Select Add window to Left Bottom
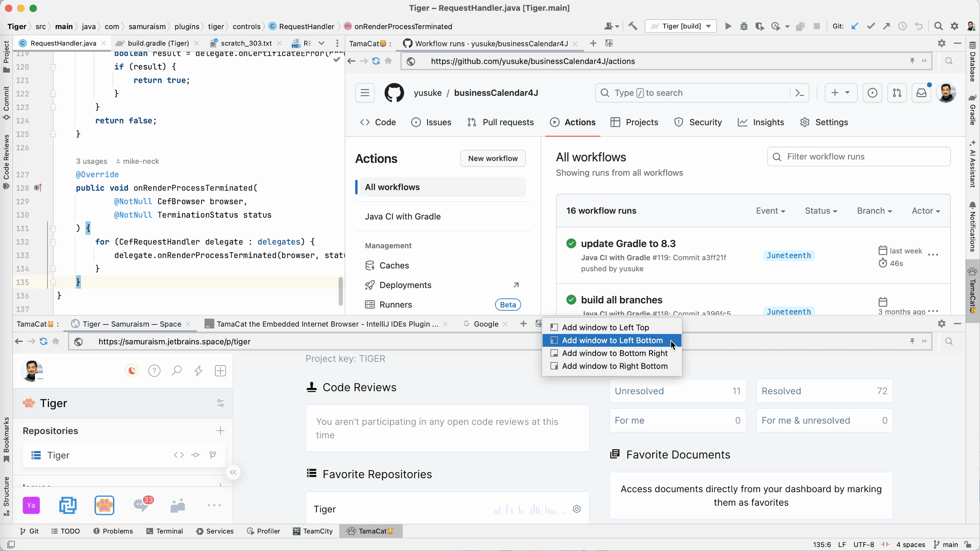Viewport: 980px width, 551px height. (x=612, y=340)
